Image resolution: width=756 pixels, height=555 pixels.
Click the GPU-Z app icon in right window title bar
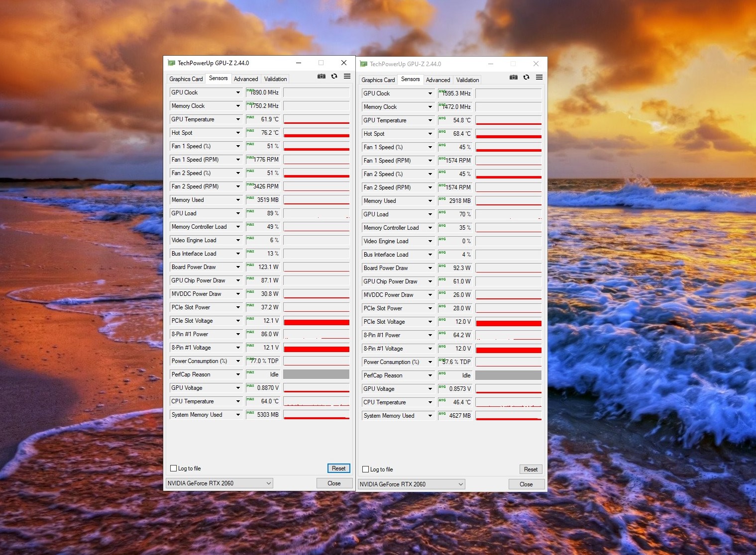pyautogui.click(x=364, y=64)
